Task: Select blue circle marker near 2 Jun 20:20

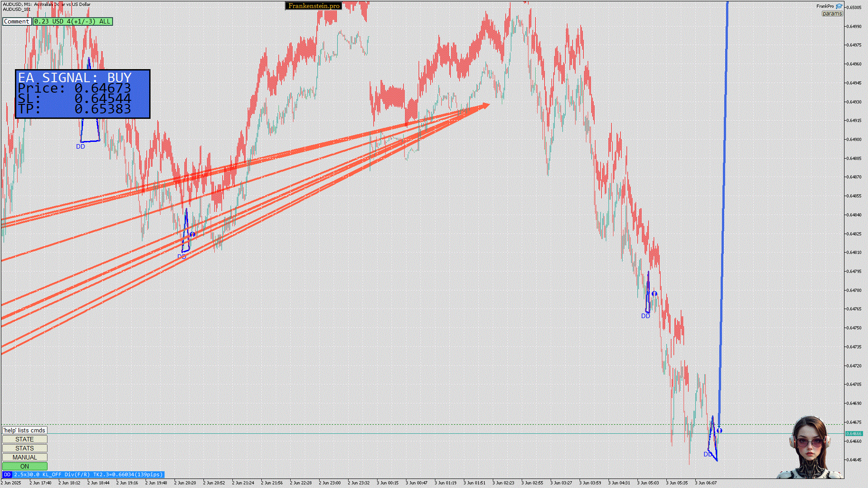Action: (192, 234)
